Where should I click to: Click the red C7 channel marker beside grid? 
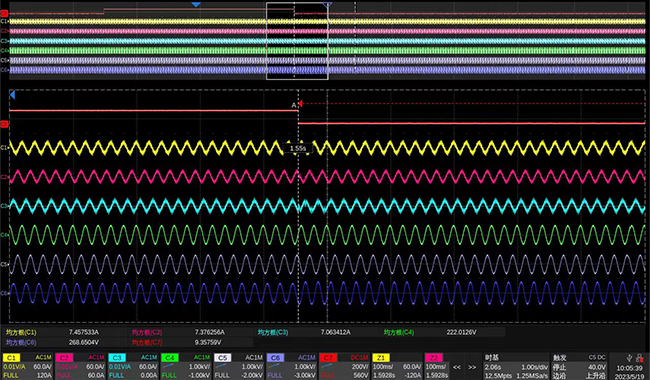pos(4,124)
